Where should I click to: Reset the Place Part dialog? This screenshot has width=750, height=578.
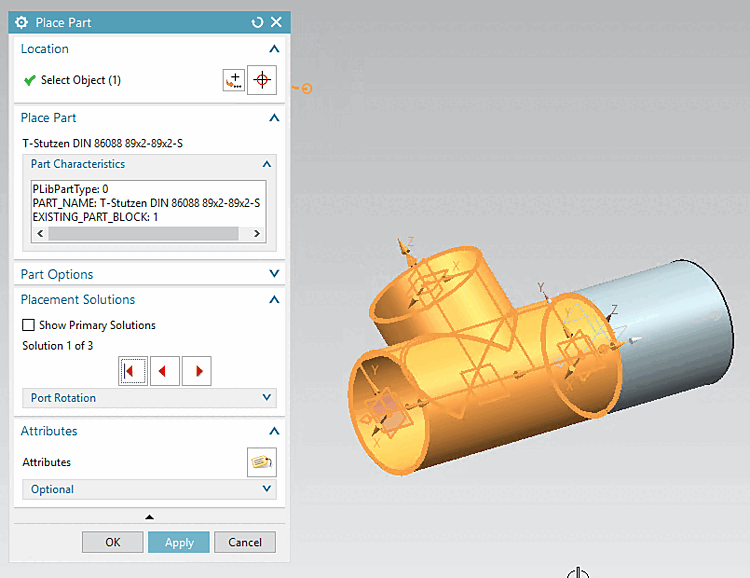(257, 22)
